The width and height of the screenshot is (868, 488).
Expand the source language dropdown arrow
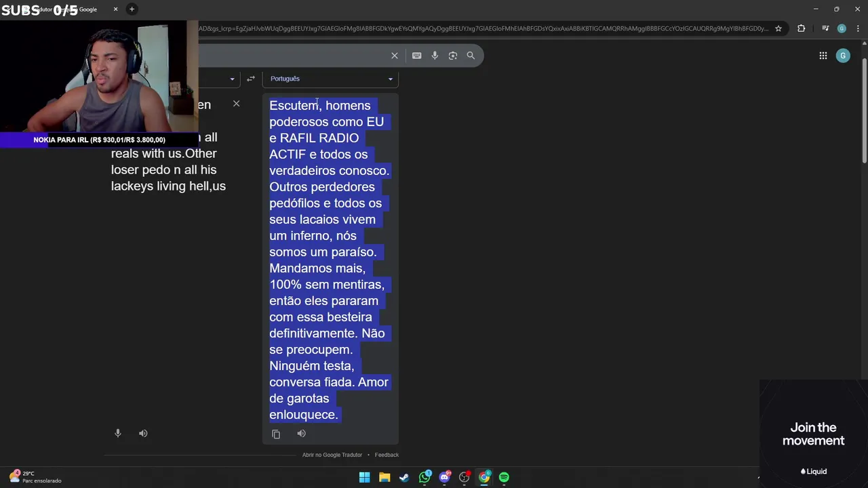point(232,79)
